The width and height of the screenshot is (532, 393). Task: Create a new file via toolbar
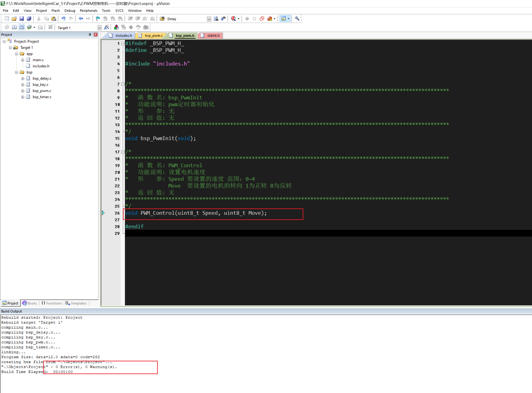pos(7,19)
